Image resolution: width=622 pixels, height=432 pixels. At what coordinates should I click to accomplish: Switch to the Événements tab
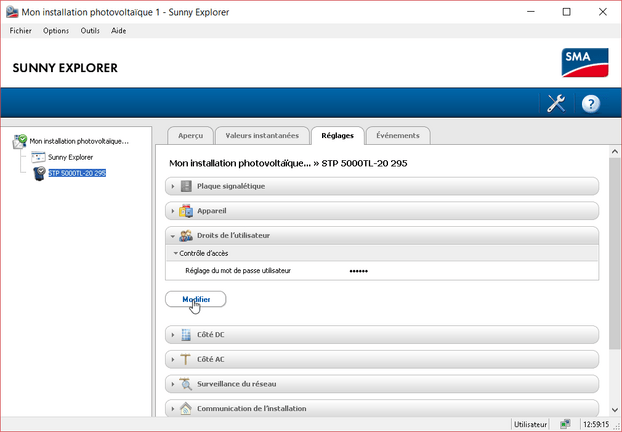pos(398,135)
